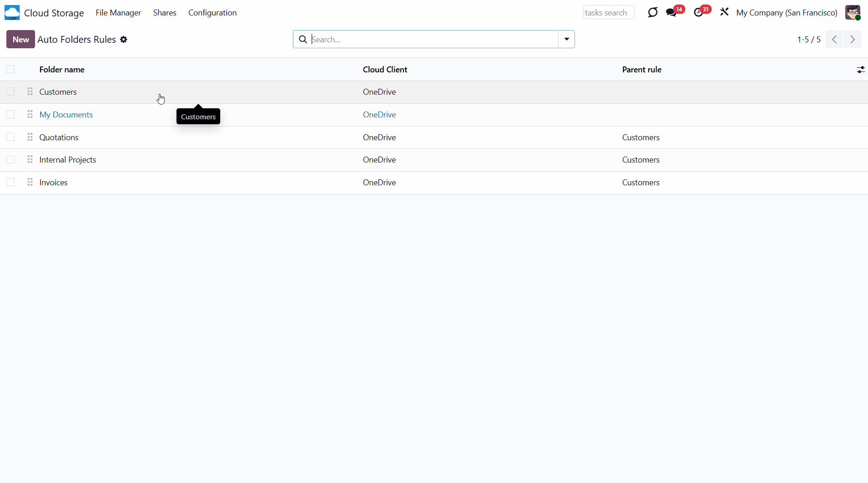Click the drag handle of the Quotations row
The image size is (868, 483).
tap(30, 137)
